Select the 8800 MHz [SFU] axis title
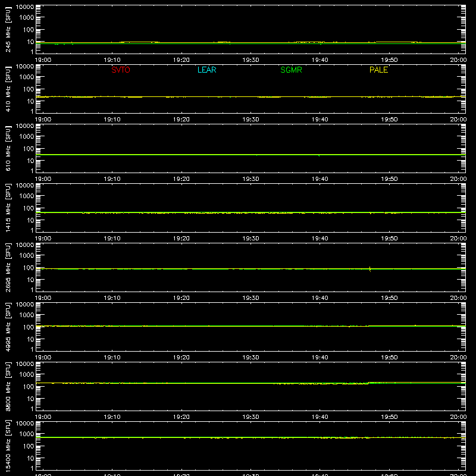 (8, 387)
